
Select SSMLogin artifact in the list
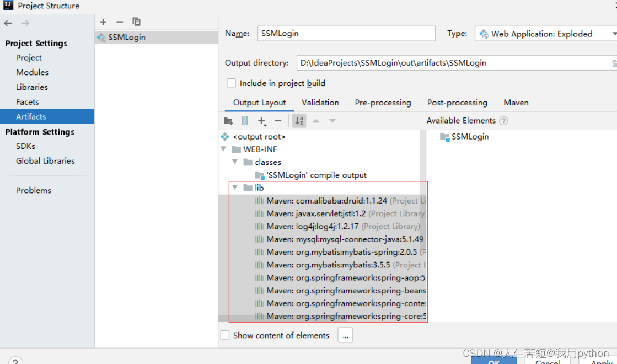pos(156,37)
